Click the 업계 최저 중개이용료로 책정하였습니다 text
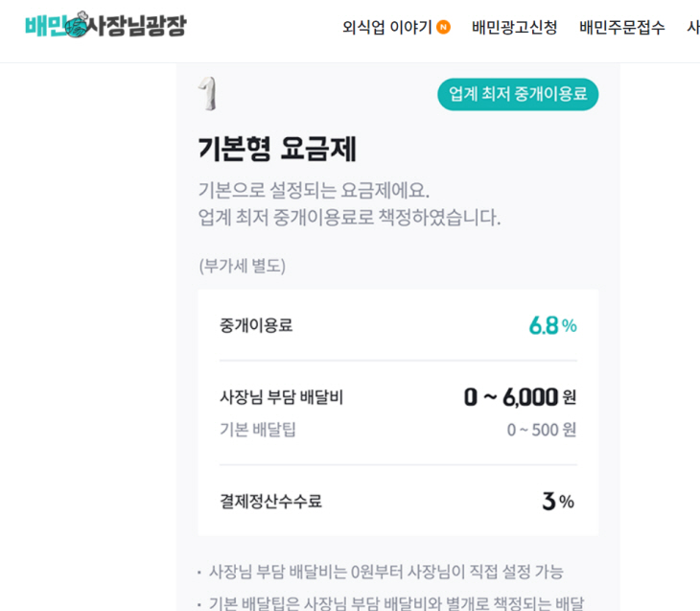 coord(349,218)
